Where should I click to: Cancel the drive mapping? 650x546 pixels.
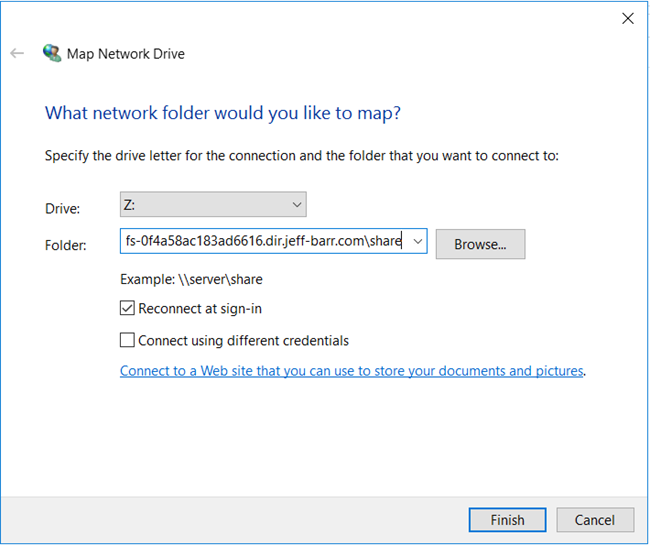pos(594,520)
